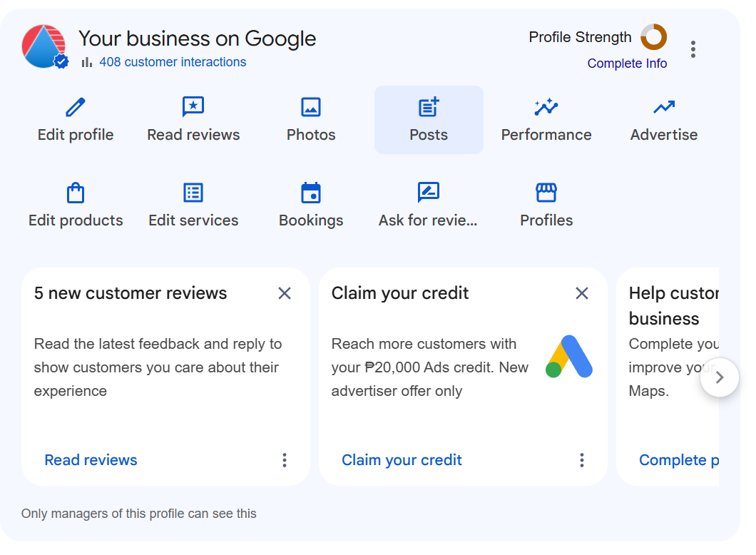Open more options on customer reviews card
The image size is (756, 555).
(x=285, y=460)
